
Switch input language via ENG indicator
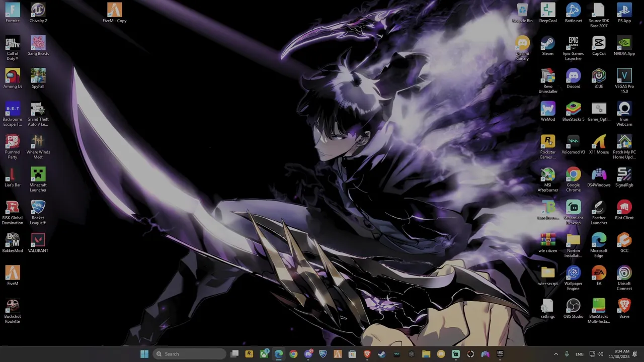pos(580,354)
